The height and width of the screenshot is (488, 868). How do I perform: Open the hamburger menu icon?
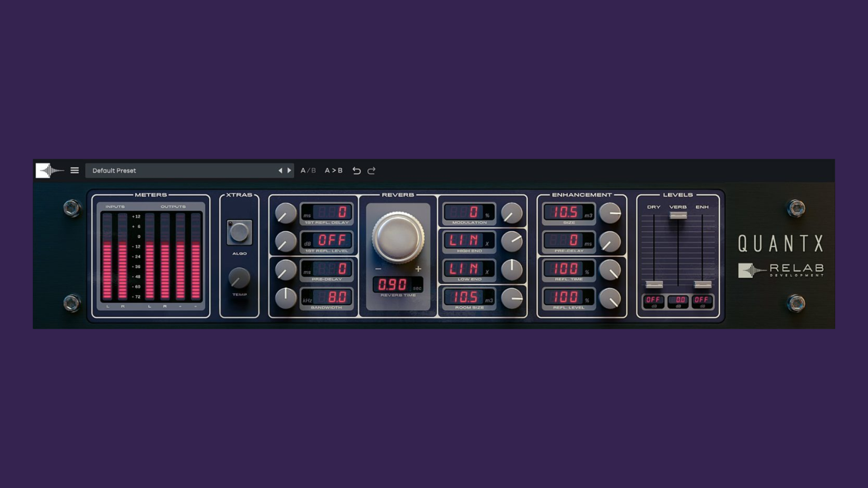click(x=75, y=170)
